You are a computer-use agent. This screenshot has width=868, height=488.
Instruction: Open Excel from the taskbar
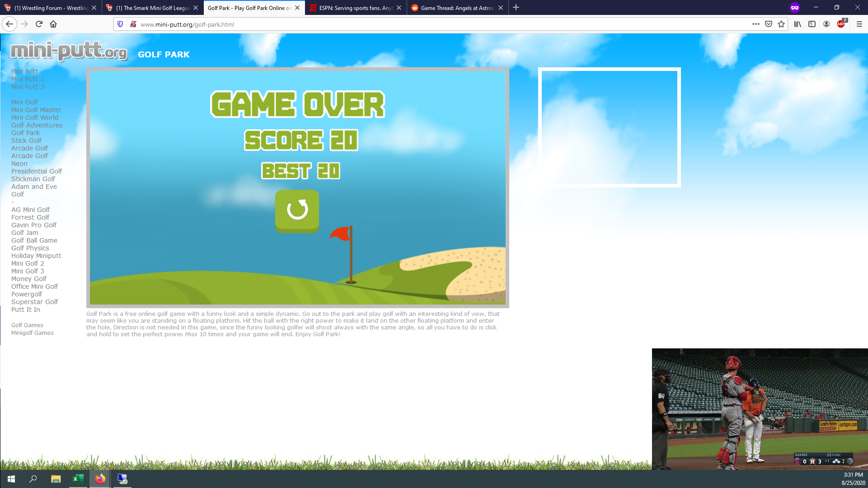click(78, 479)
